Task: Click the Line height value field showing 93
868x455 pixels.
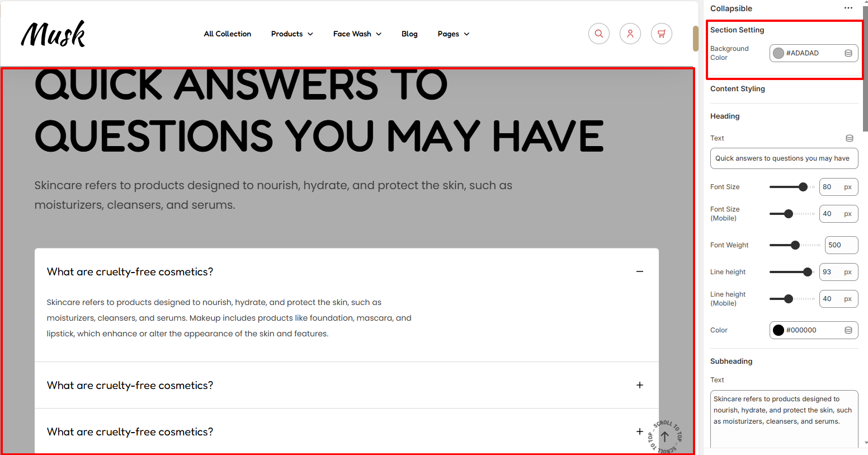Action: [x=838, y=272]
